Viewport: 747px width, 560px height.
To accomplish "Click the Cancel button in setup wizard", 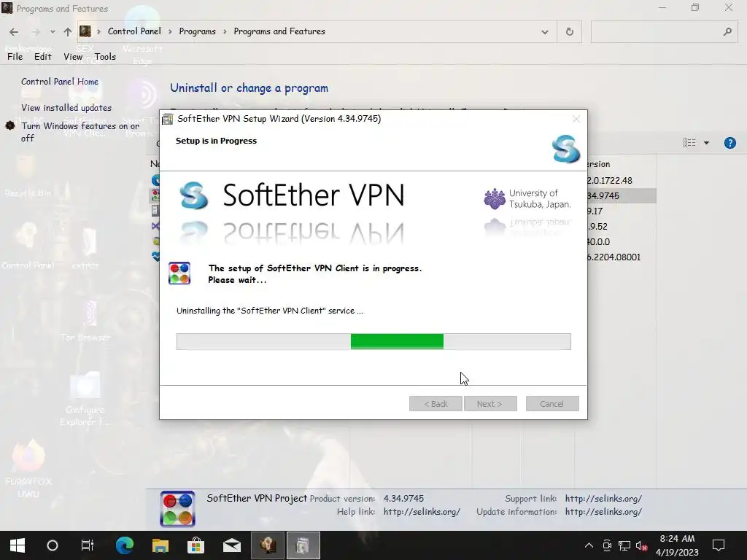I will (552, 404).
